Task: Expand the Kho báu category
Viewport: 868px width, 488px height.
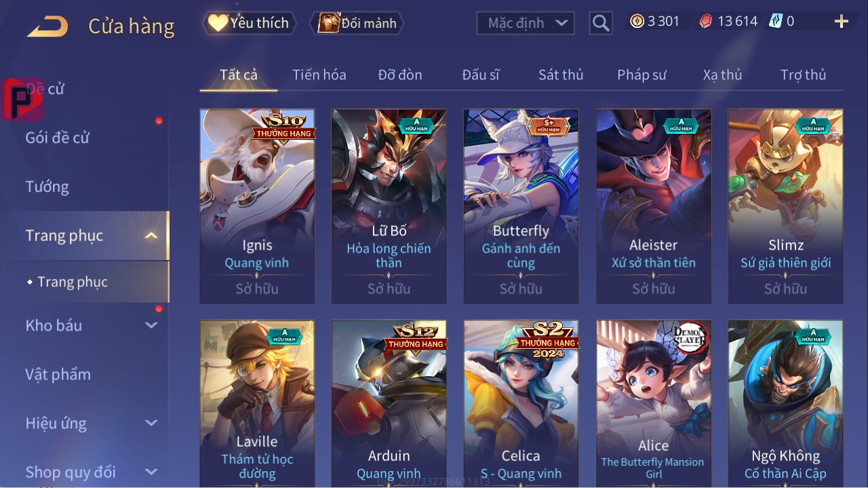Action: (x=151, y=325)
